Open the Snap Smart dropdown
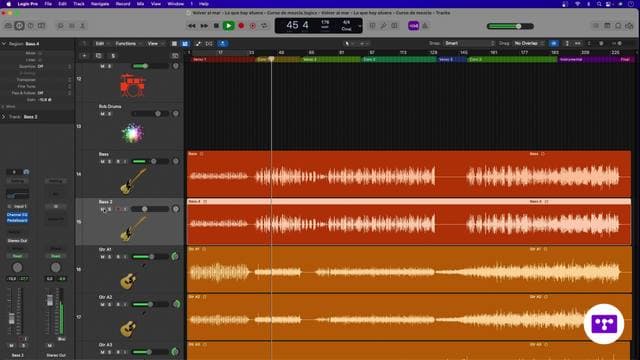This screenshot has width=640, height=360. pyautogui.click(x=469, y=43)
